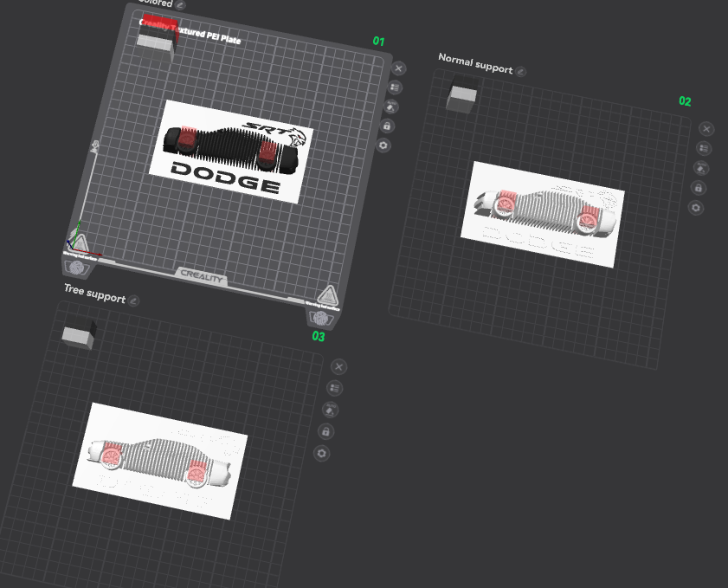The image size is (728, 588).
Task: Select the white Dodge model on plate 02
Action: (x=543, y=214)
